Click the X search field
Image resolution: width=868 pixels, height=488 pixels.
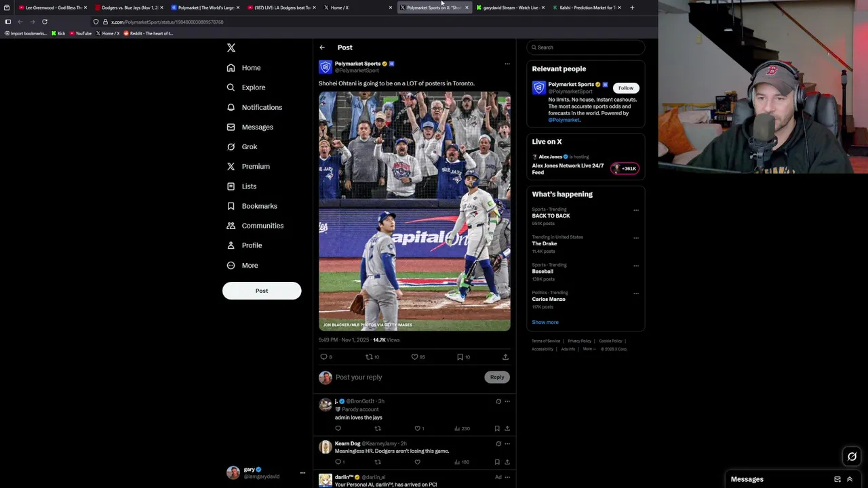(x=586, y=47)
